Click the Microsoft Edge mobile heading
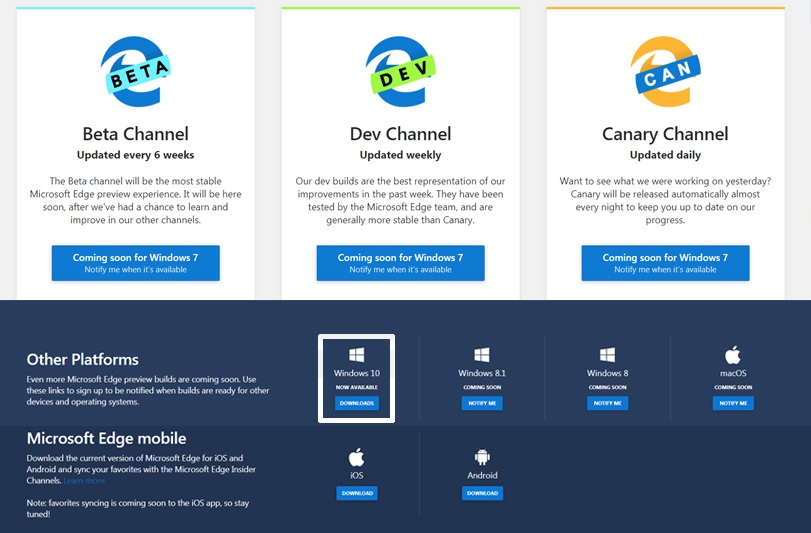 pos(107,438)
